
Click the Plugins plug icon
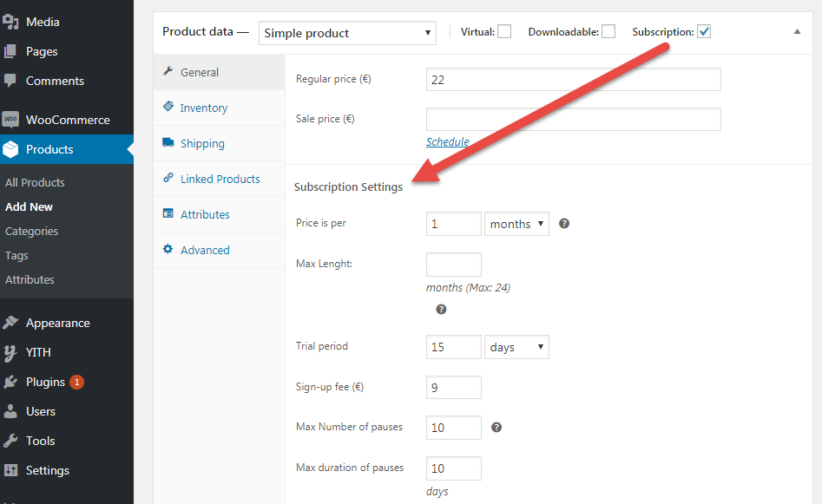(10, 382)
